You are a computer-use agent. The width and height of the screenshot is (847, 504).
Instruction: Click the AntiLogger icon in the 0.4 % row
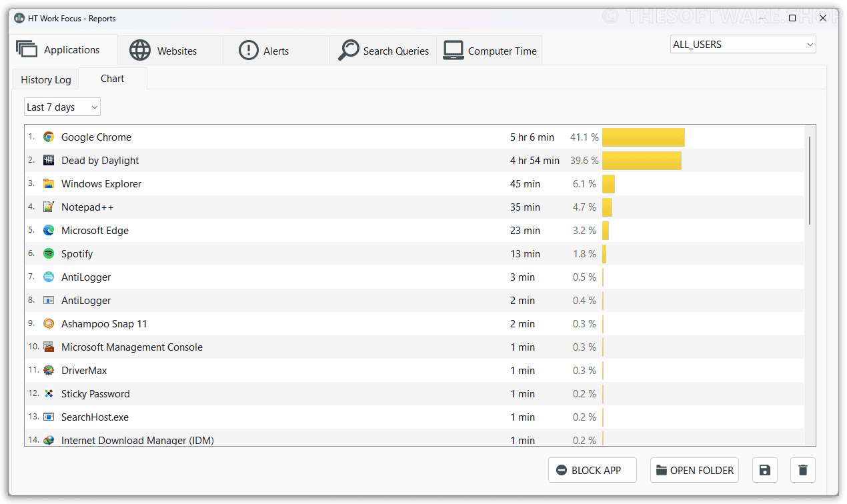pos(49,301)
